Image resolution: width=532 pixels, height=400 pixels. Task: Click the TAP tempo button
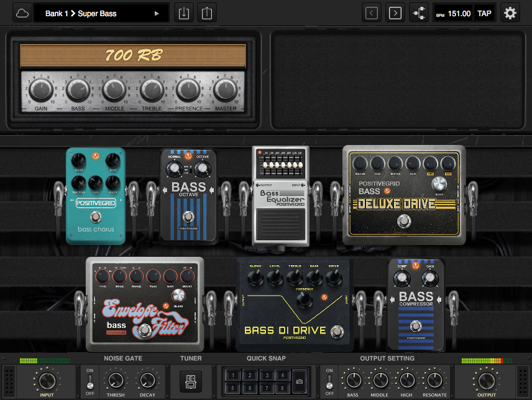[485, 12]
